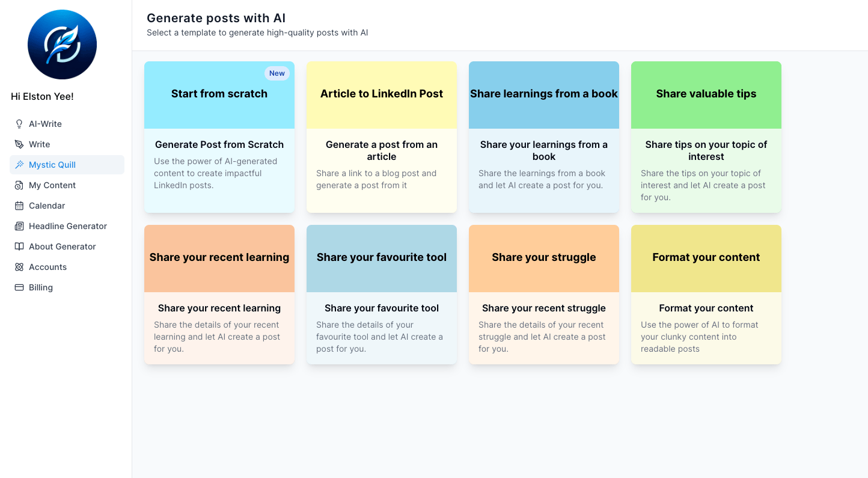This screenshot has width=868, height=478.
Task: Choose the Share your favourite tool template
Action: (x=382, y=295)
